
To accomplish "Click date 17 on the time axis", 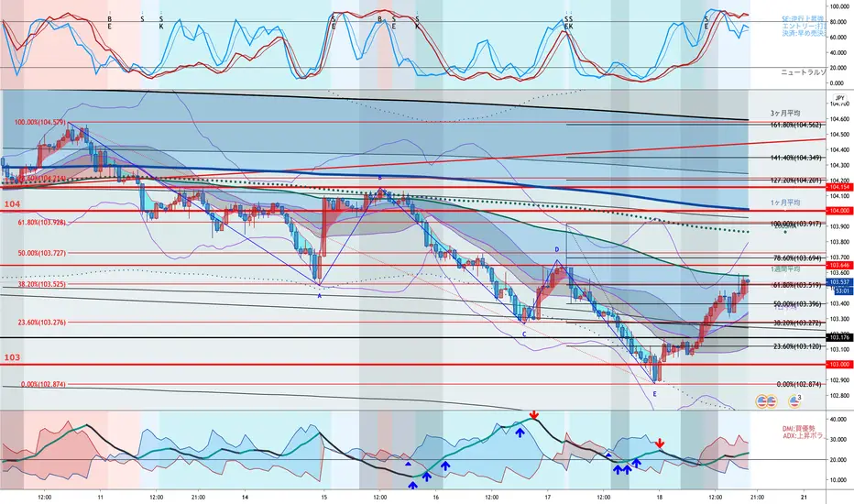I will pyautogui.click(x=547, y=497).
